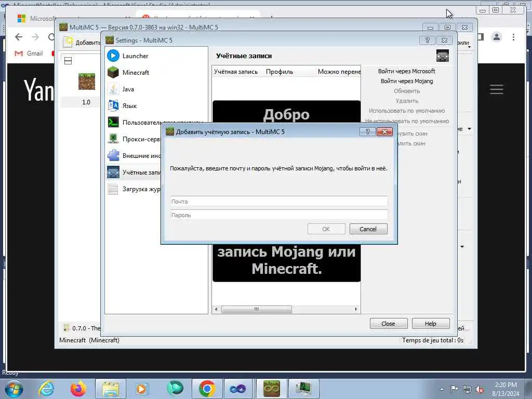532x399 pixels.
Task: Open the Java settings page
Action: (128, 89)
